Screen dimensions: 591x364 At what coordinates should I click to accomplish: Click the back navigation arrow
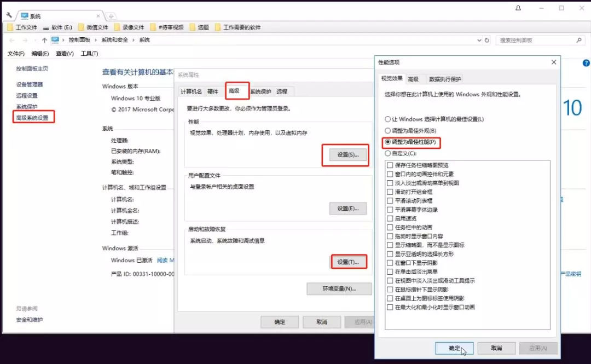11,39
